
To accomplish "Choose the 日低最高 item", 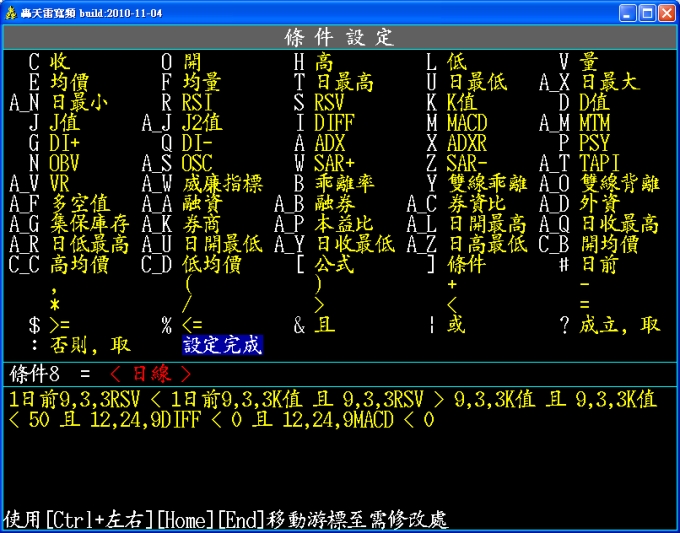I will coord(90,245).
